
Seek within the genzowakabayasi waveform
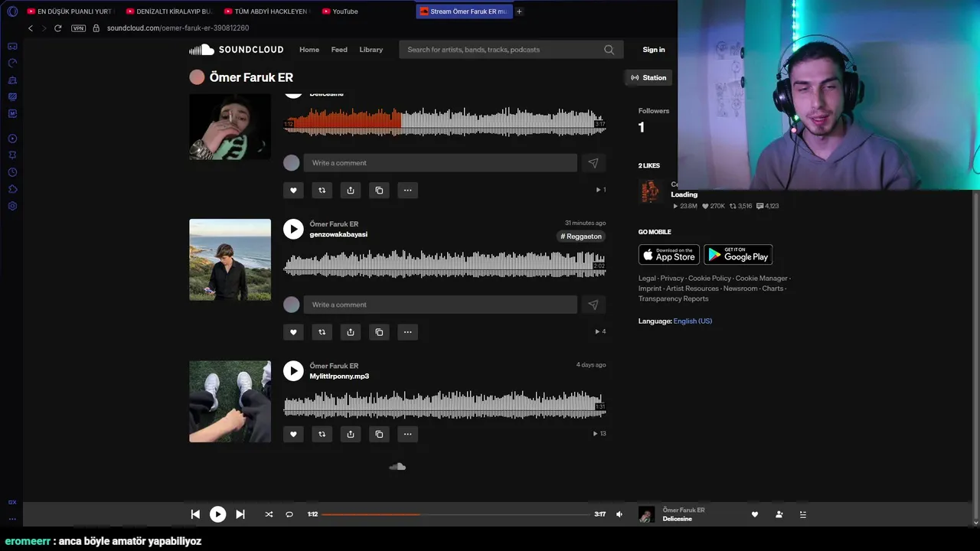pyautogui.click(x=445, y=265)
